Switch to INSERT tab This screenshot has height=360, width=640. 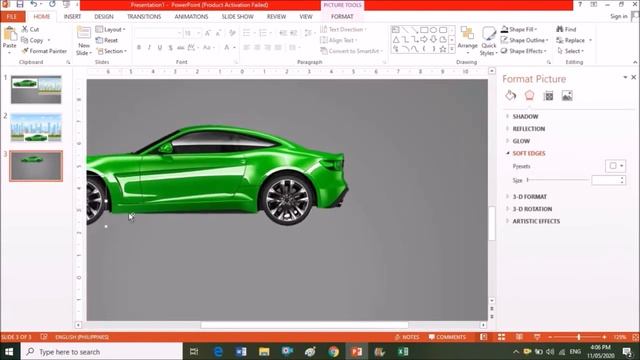(x=72, y=16)
